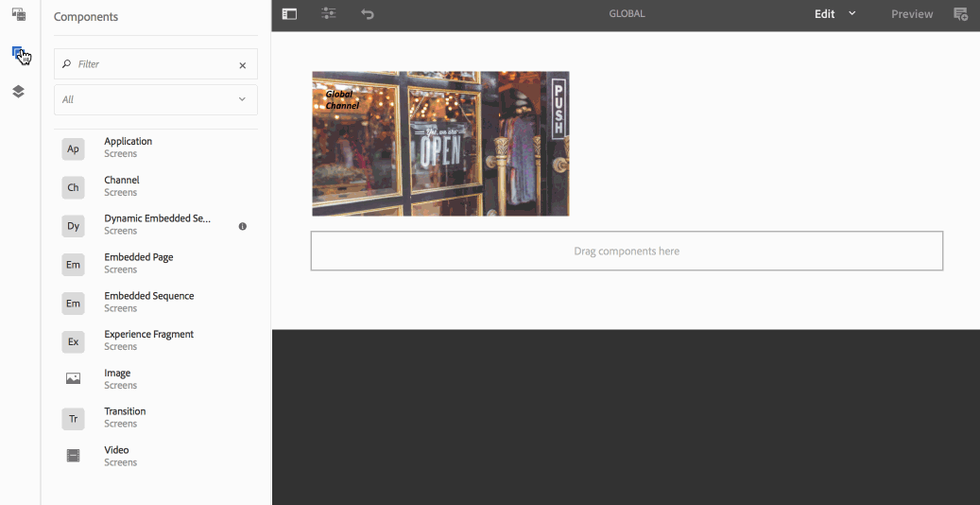Select the Image component icon
980x505 pixels.
[x=73, y=378]
